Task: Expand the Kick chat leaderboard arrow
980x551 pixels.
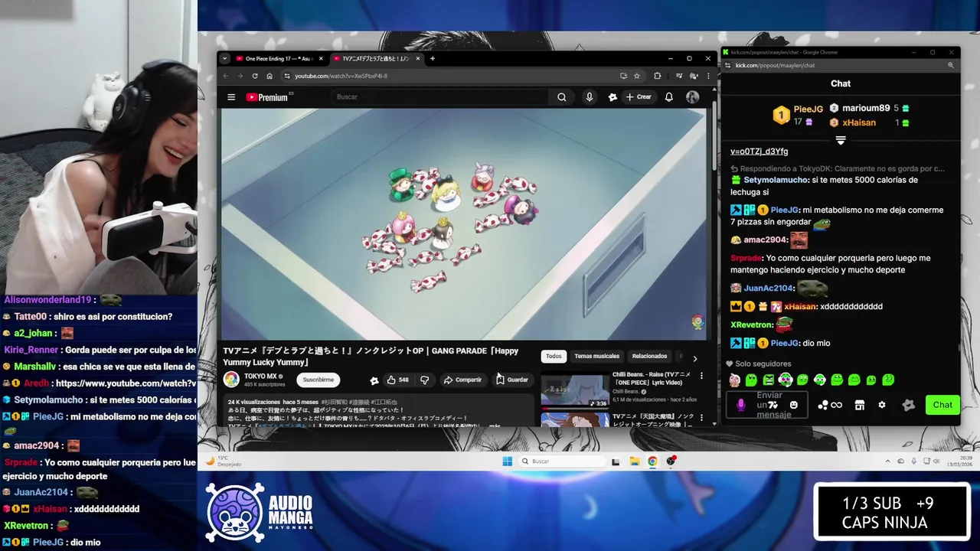Action: click(x=840, y=140)
